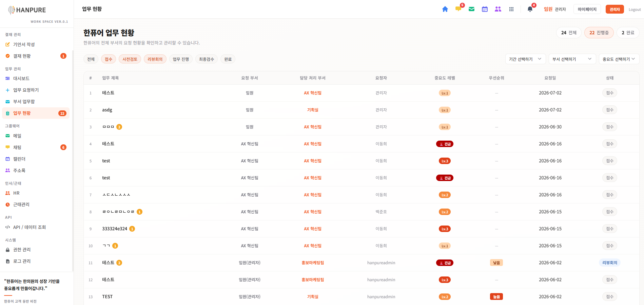Click 기획실 department on asdg row
The height and width of the screenshot is (305, 644).
(313, 110)
